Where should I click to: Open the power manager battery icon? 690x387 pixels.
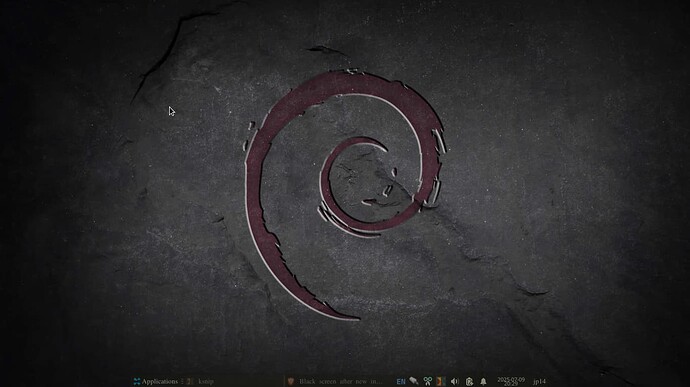tap(469, 381)
